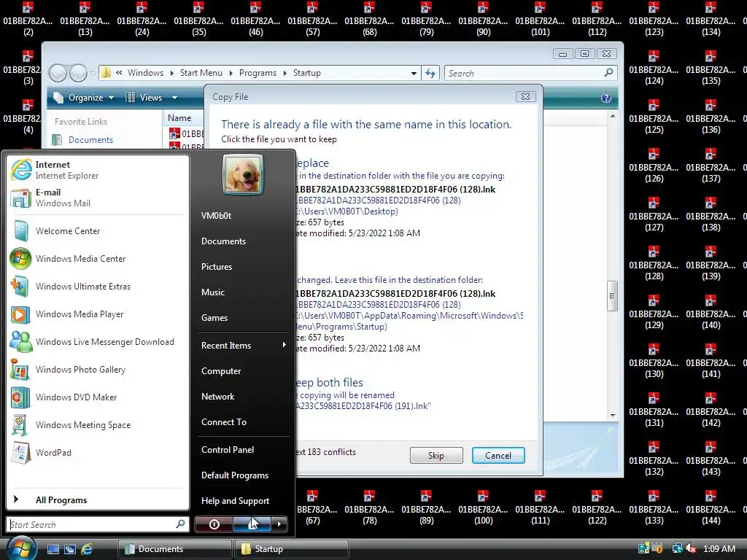Screen dimensions: 747x560
Task: Click the network tray icon
Action: (x=677, y=548)
